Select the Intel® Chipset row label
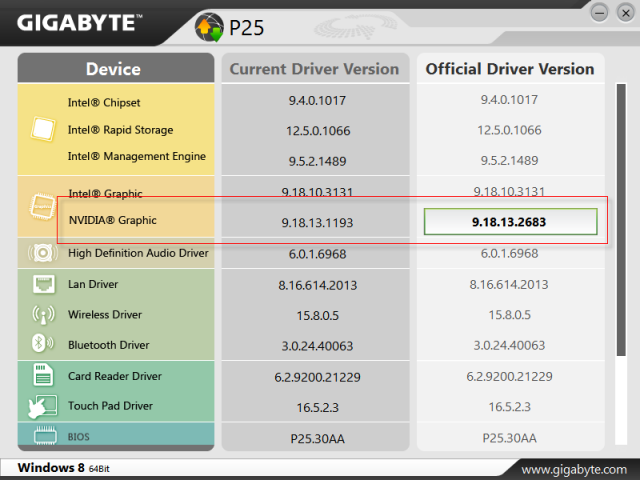 click(104, 102)
